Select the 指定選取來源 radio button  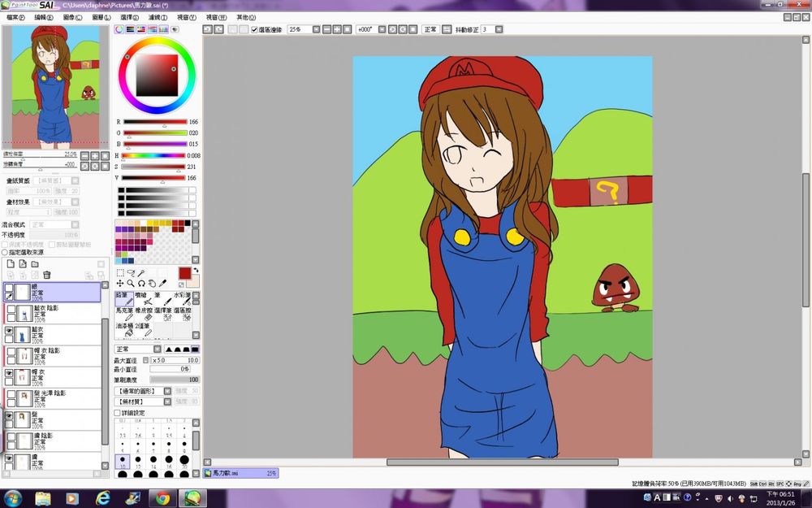click(5, 252)
